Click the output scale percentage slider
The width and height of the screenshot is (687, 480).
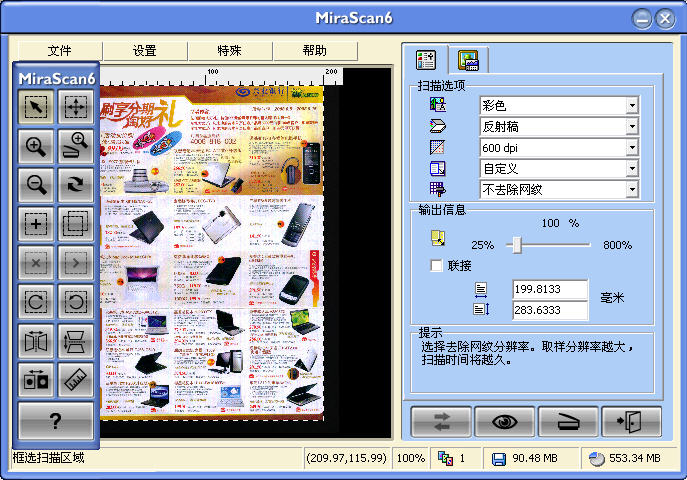[515, 244]
